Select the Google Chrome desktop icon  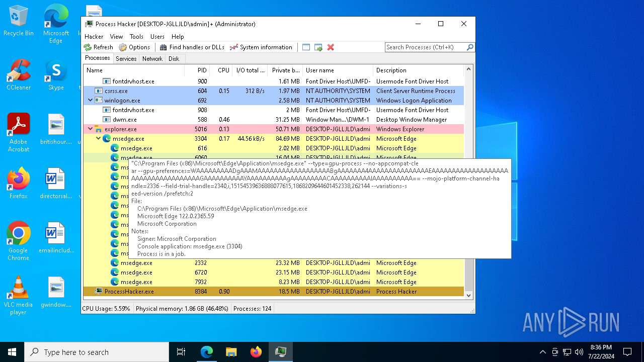(x=19, y=241)
